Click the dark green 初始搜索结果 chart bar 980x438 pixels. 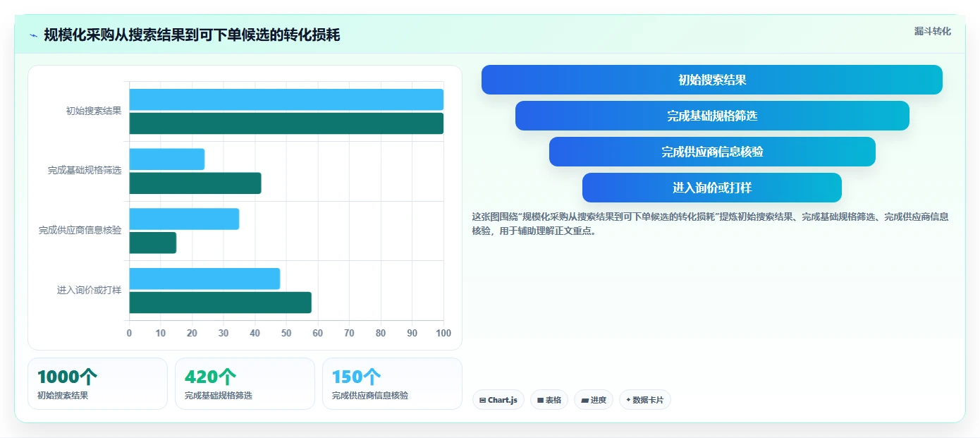pos(286,123)
